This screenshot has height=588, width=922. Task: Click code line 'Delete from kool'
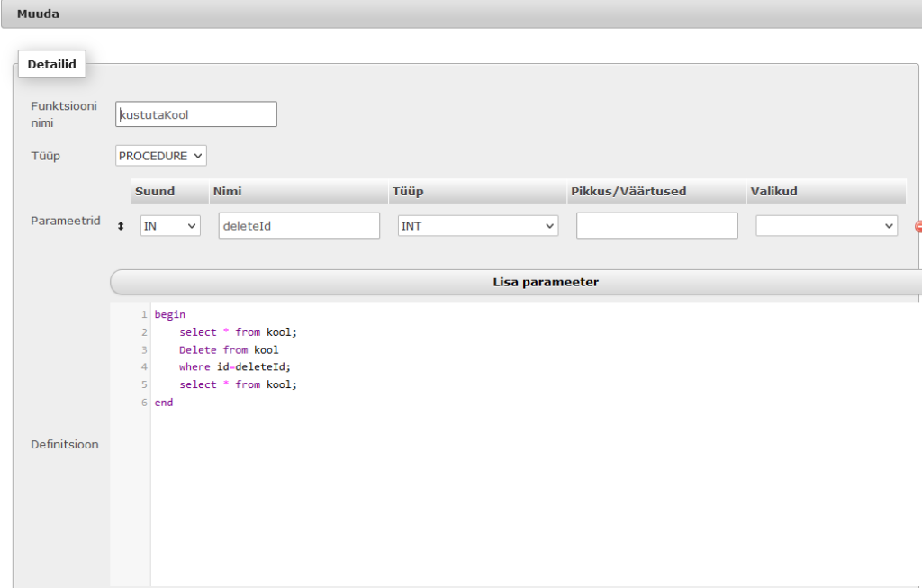pyautogui.click(x=229, y=350)
